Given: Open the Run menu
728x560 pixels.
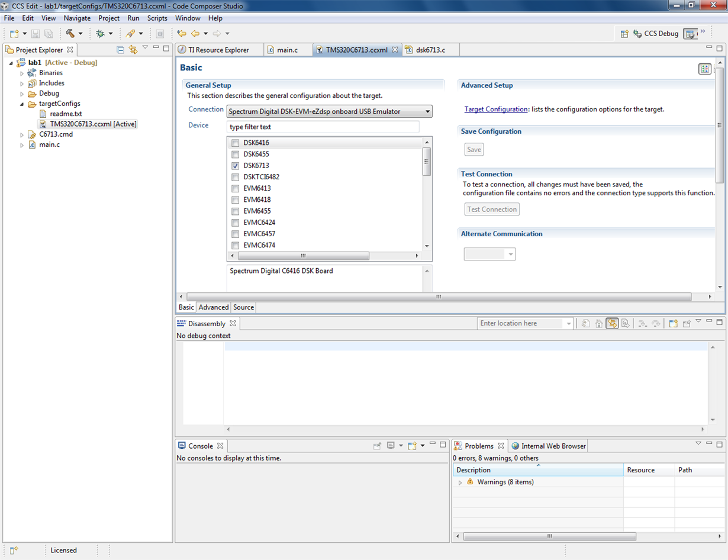Looking at the screenshot, I should click(x=133, y=18).
